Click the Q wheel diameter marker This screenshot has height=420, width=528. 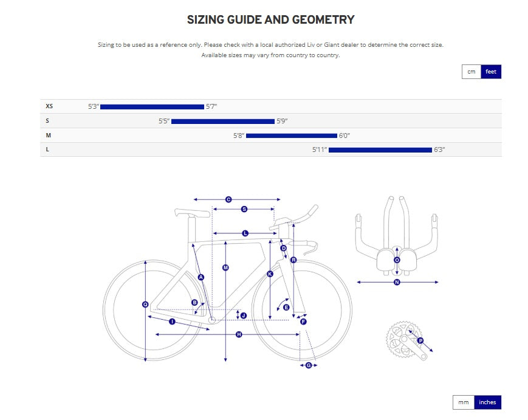[x=145, y=305]
